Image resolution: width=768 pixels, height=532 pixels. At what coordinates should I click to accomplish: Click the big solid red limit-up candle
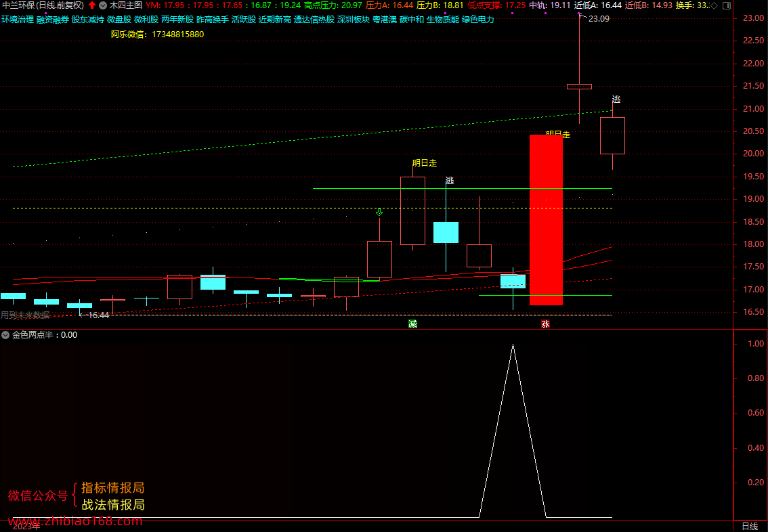(x=546, y=220)
